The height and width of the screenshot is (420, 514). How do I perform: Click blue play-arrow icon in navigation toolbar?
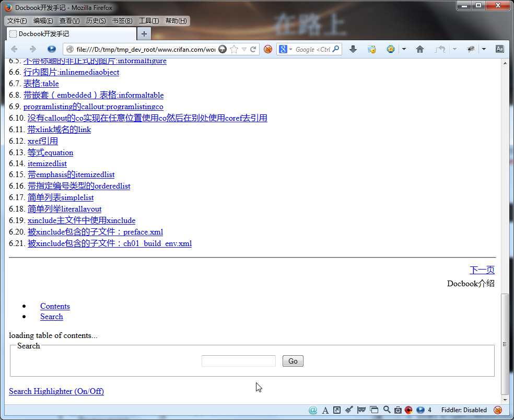pos(52,49)
